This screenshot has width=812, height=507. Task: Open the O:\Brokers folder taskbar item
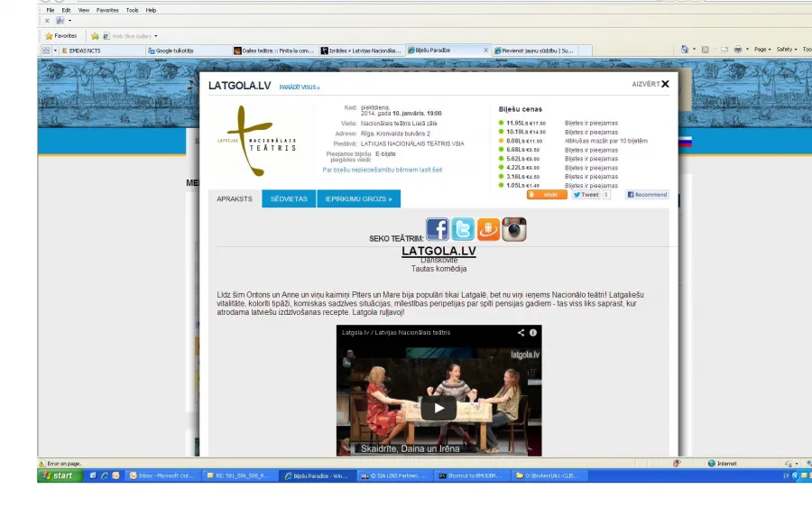pyautogui.click(x=549, y=475)
